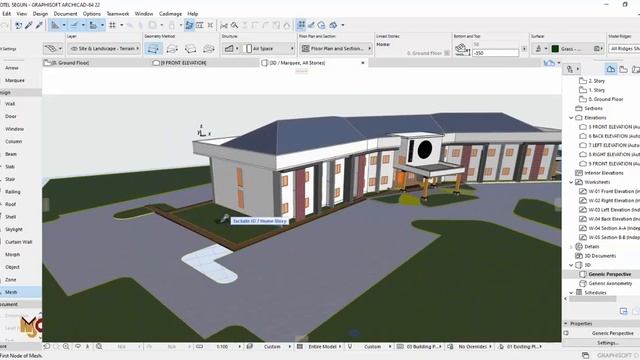Open the All Ridges model ridges dropdown

click(x=624, y=49)
